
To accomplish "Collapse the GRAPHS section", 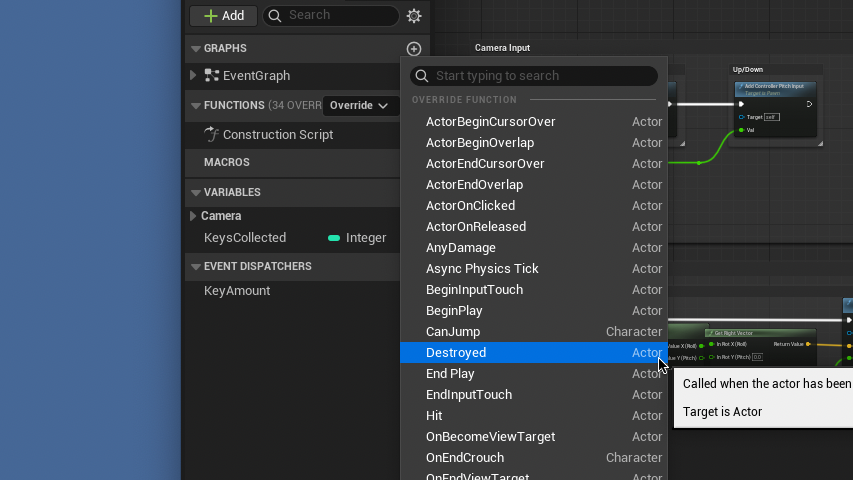I will coord(195,49).
